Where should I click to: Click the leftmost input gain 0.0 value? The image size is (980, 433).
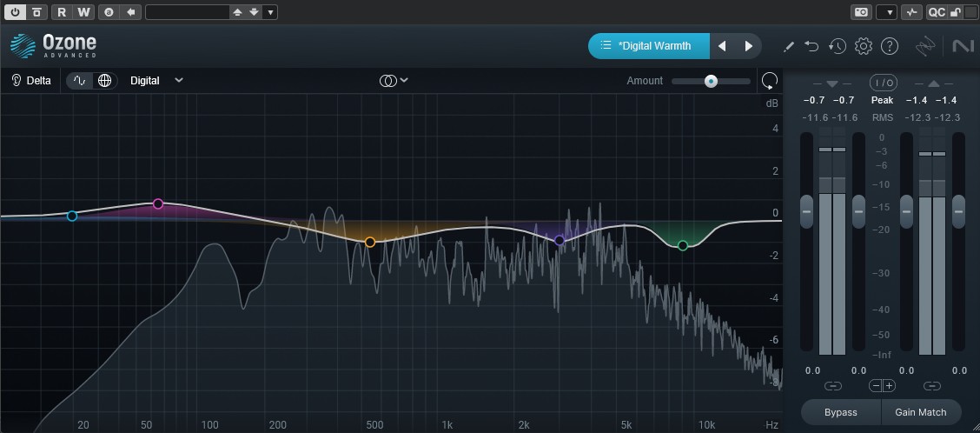pos(812,370)
